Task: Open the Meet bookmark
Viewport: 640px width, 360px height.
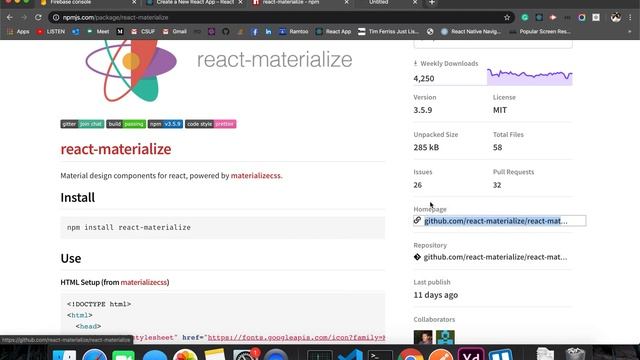Action: [98, 31]
